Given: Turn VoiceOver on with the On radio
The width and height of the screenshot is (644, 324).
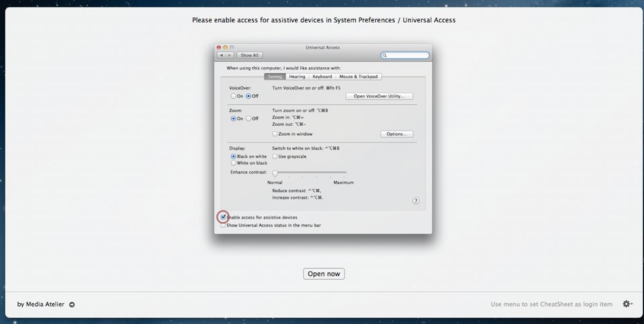Looking at the screenshot, I should [x=233, y=96].
